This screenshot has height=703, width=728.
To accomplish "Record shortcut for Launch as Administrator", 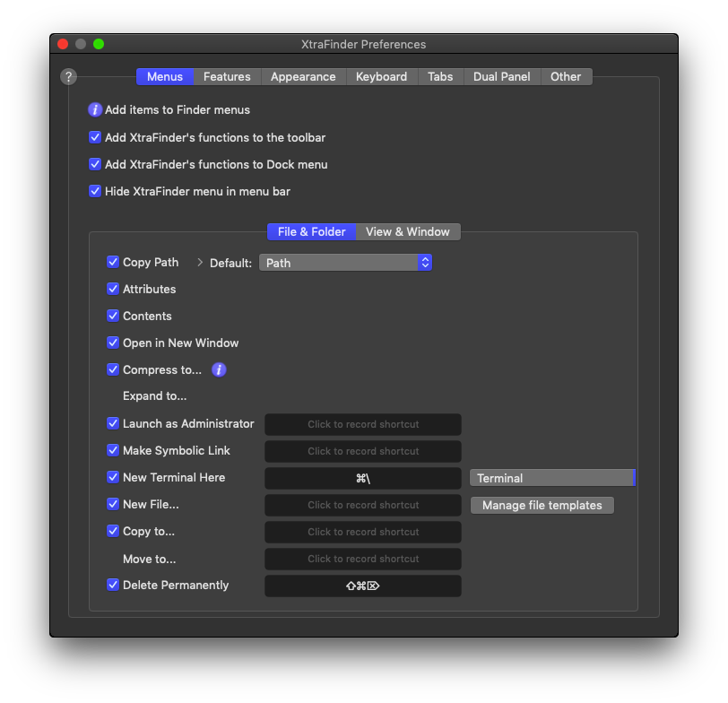I will [363, 424].
